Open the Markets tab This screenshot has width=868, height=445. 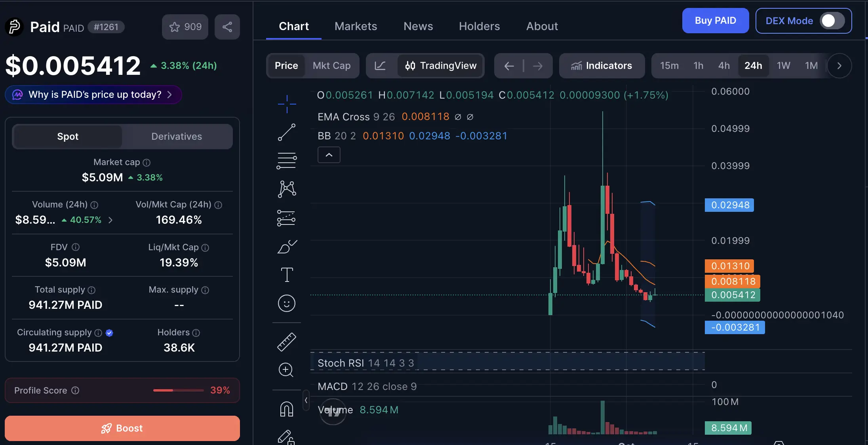click(356, 26)
